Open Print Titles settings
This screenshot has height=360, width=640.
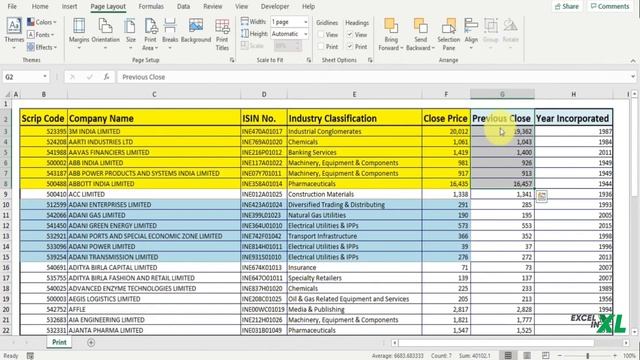[x=222, y=34]
